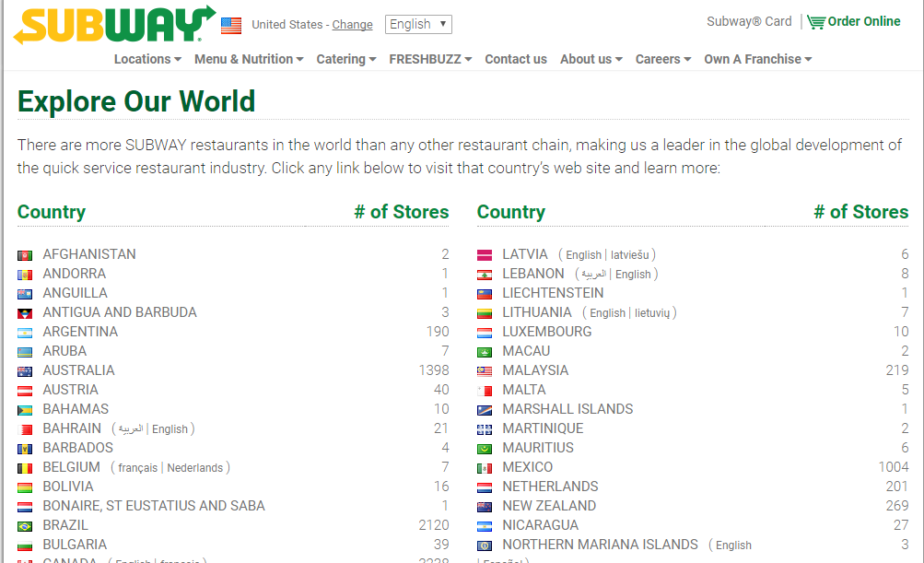
Task: Click the Aruba flag icon
Action: pos(25,353)
